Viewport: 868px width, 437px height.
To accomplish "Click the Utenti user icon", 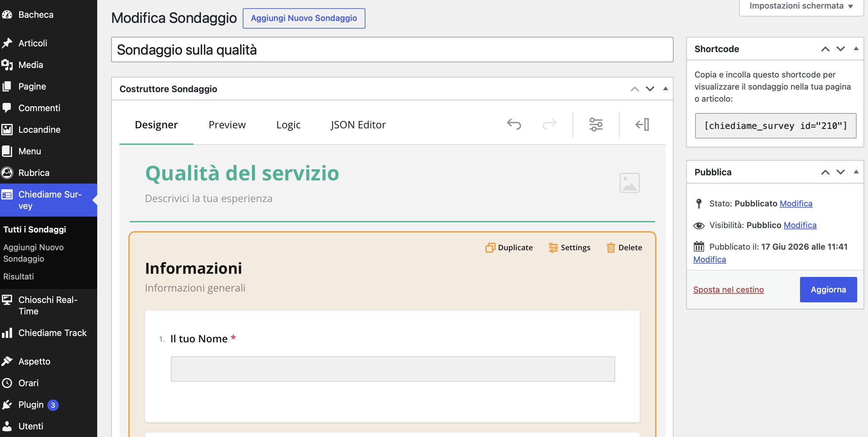I will pyautogui.click(x=7, y=426).
